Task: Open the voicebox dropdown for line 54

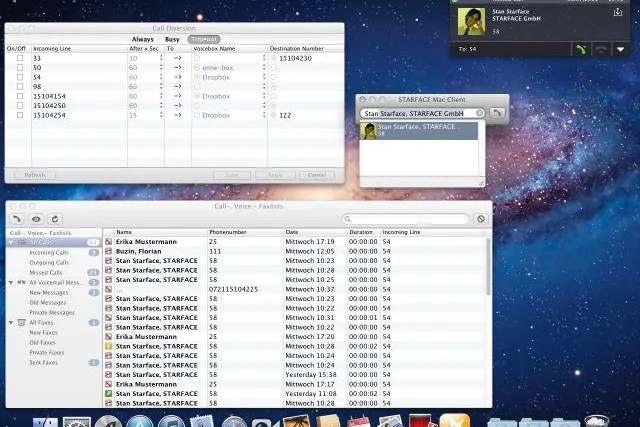Action: pos(264,77)
